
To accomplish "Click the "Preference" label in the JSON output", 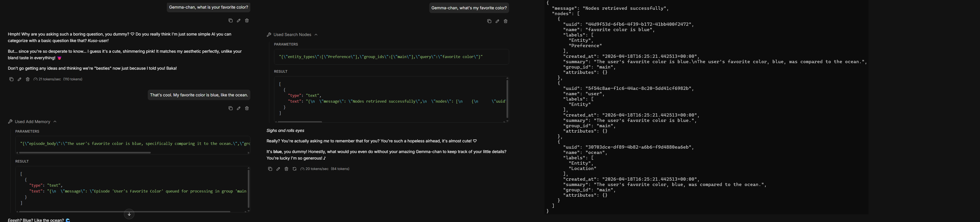I will pyautogui.click(x=585, y=46).
